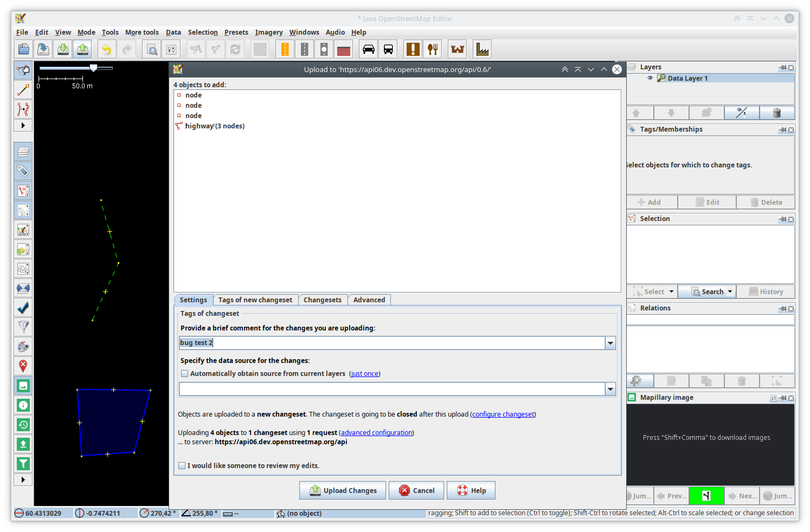Toggle Data Layer 1 visibility eye
This screenshot has width=810, height=532.
(650, 78)
